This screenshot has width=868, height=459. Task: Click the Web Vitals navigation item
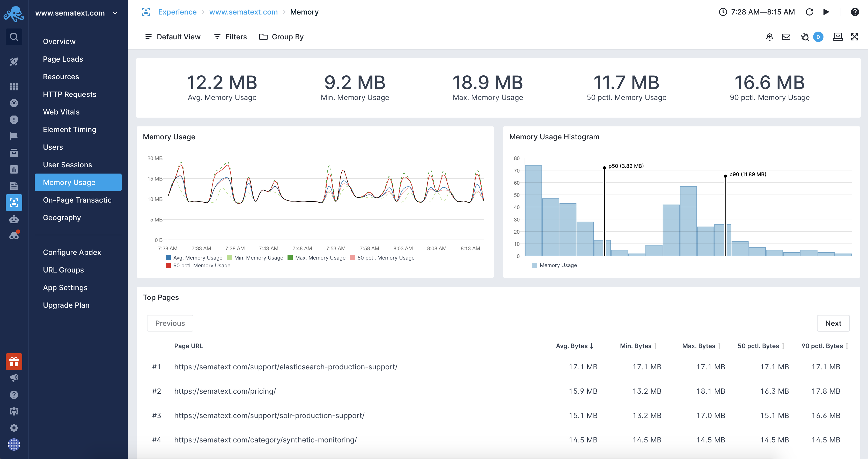pos(61,111)
